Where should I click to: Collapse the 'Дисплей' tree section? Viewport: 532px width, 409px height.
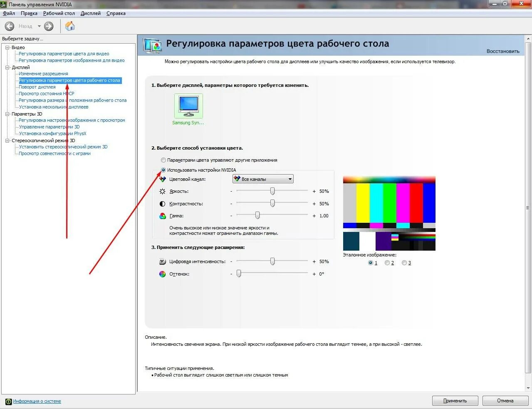(x=7, y=67)
